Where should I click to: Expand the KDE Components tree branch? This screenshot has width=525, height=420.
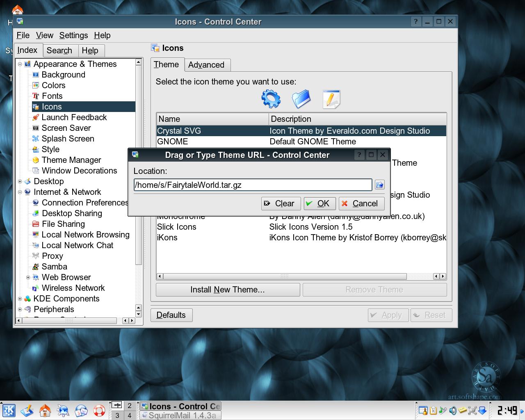[x=20, y=299]
